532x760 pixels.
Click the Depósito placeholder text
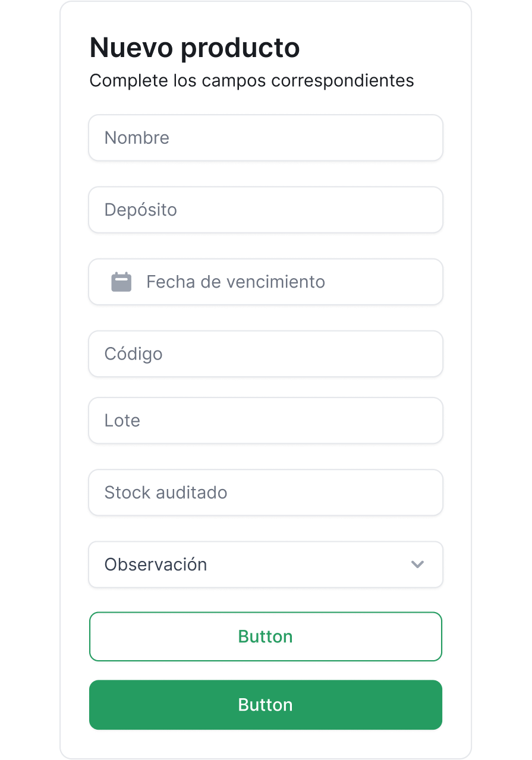[x=140, y=210]
